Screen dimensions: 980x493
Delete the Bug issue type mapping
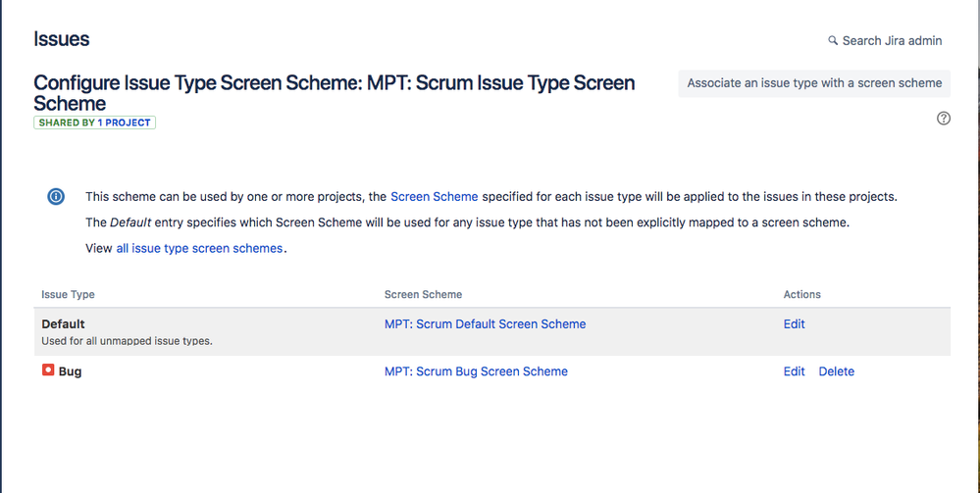tap(836, 371)
